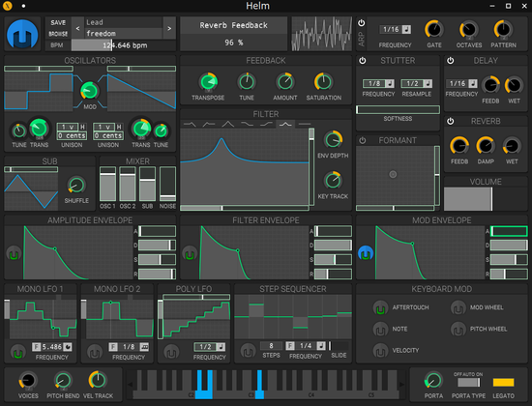Screen dimensions: 532x406
Task: Click the Formant XY pad handle
Action: 393,174
